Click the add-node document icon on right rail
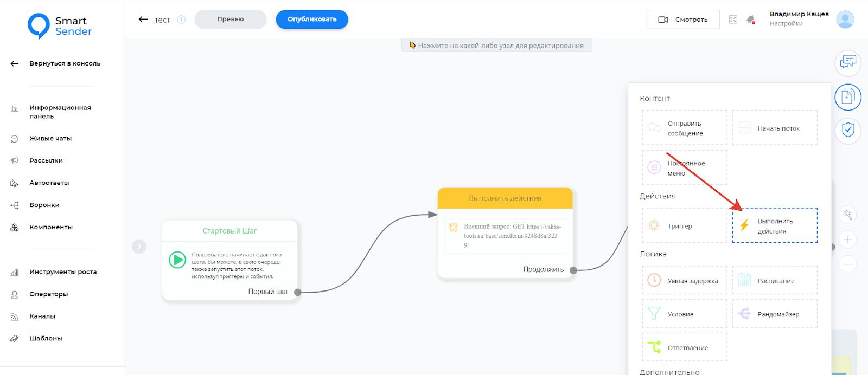868x375 pixels. click(x=847, y=98)
